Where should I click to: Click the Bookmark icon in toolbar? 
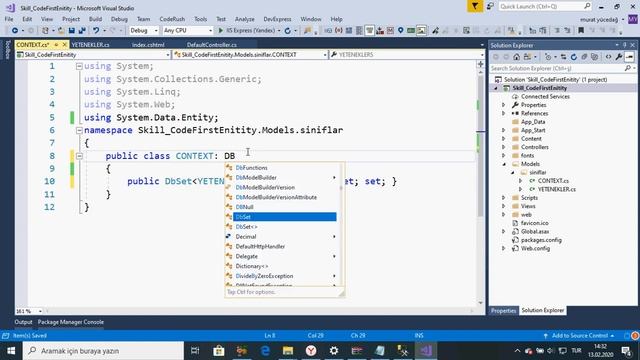(x=581, y=31)
